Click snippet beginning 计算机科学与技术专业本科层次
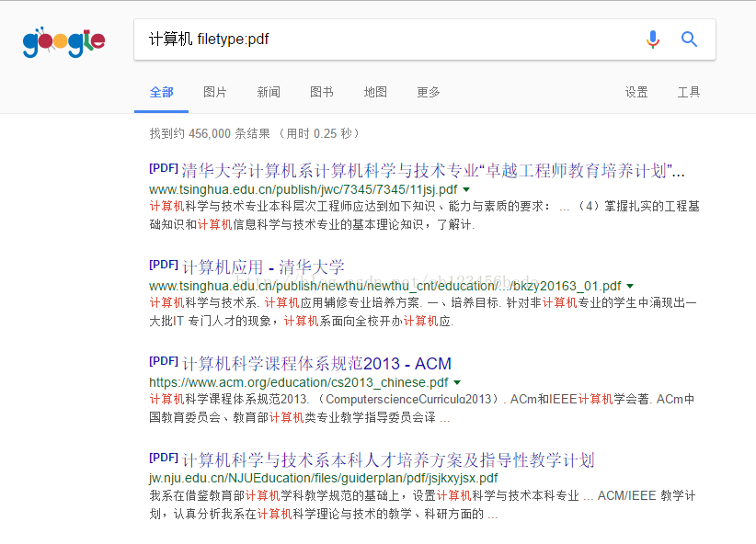756x544 pixels. 424,215
